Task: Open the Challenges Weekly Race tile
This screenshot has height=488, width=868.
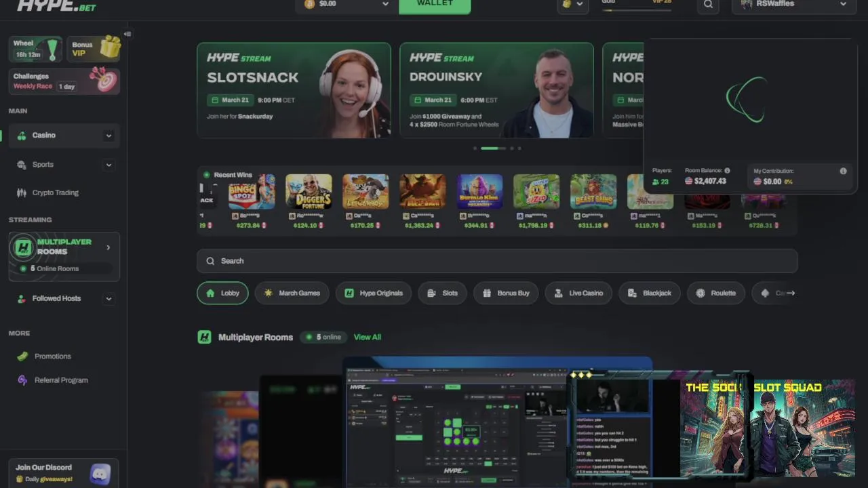Action: pos(64,81)
